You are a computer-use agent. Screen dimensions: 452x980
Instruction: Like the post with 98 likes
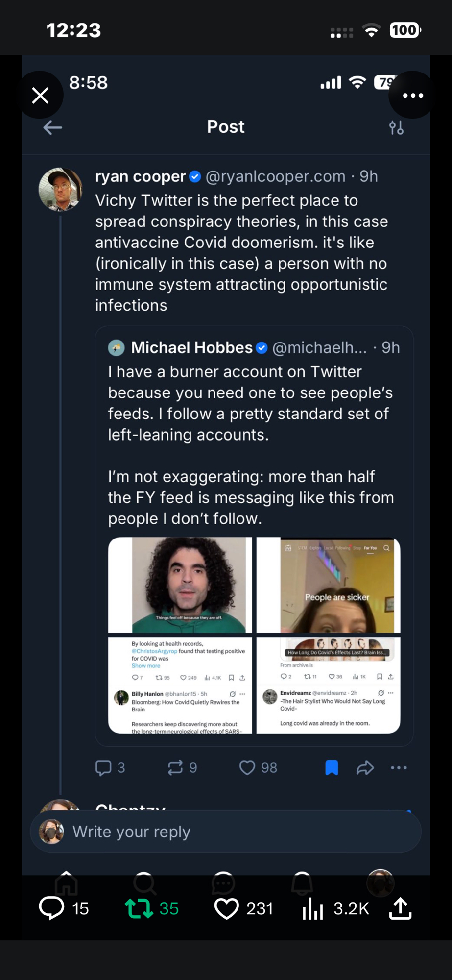point(247,767)
